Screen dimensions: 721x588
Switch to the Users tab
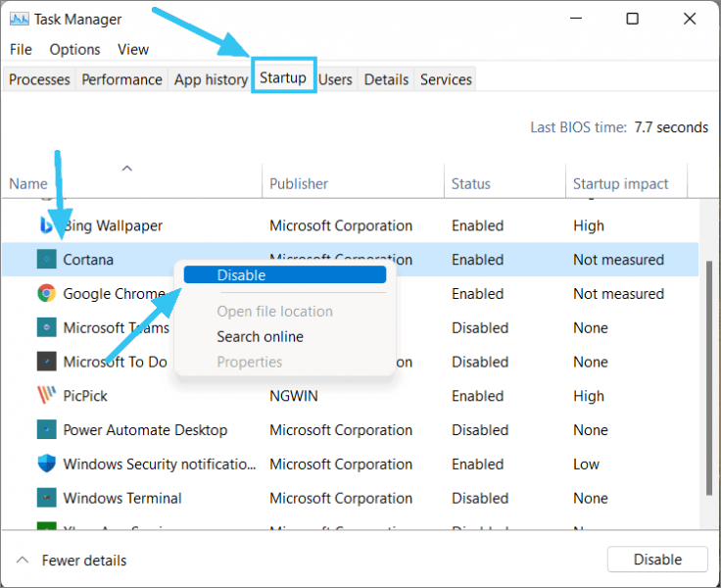click(x=335, y=79)
